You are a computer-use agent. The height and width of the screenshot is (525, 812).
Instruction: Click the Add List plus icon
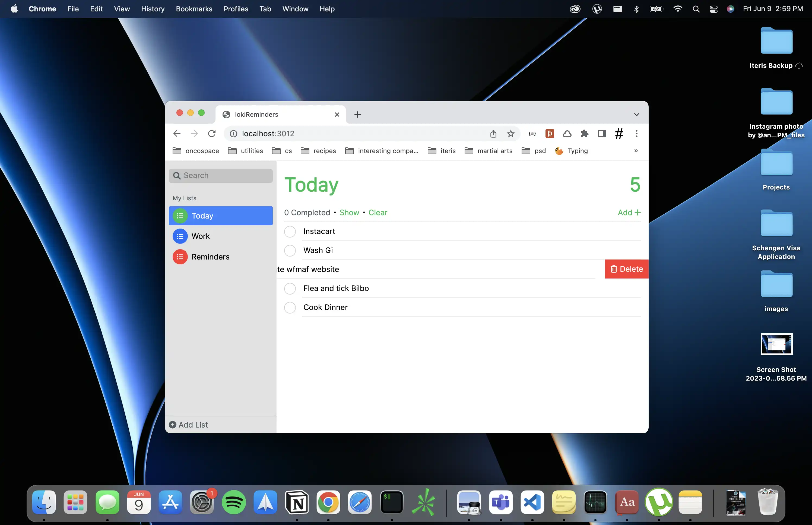click(173, 425)
